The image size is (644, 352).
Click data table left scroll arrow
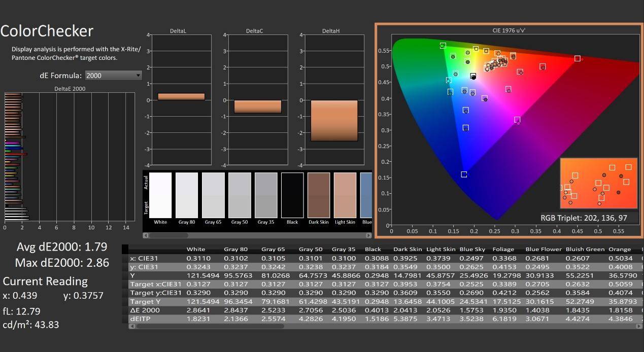click(132, 326)
